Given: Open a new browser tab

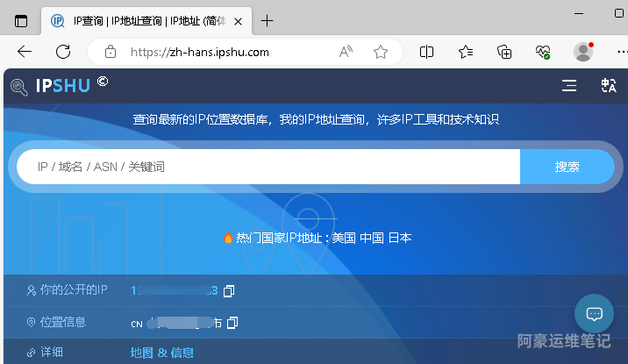Looking at the screenshot, I should tap(267, 21).
